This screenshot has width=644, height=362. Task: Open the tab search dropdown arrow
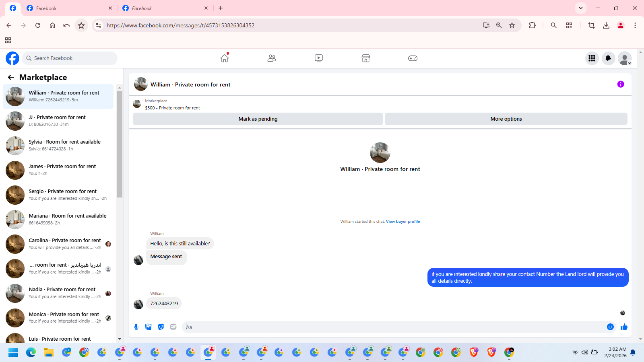pos(580,8)
